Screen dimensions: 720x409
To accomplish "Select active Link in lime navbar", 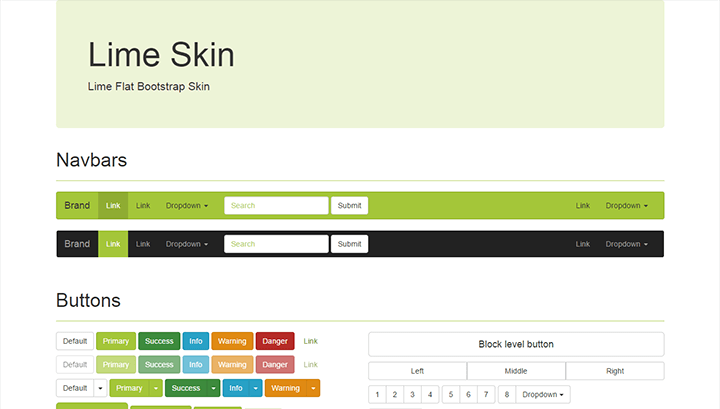I will [113, 205].
